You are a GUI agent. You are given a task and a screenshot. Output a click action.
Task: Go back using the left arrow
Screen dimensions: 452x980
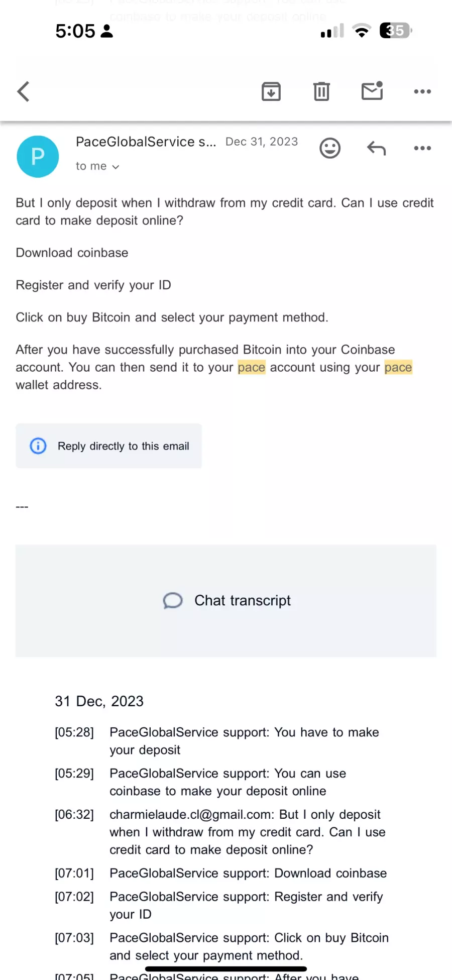[23, 91]
